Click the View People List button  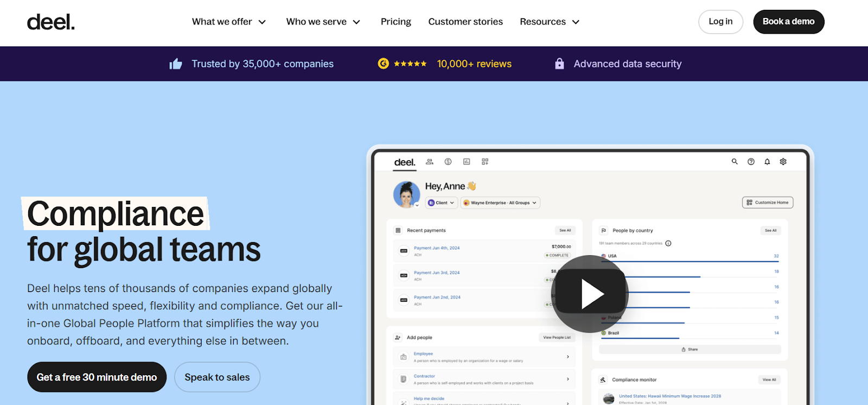tap(557, 337)
